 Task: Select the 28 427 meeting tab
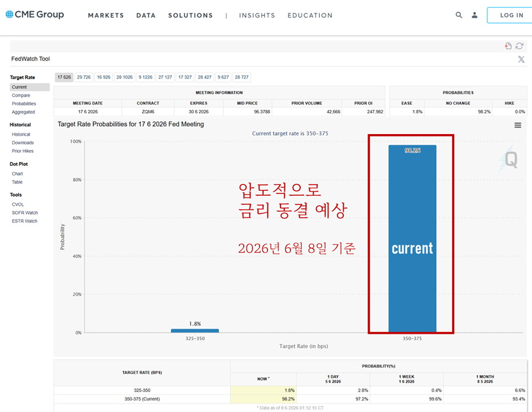tap(205, 77)
